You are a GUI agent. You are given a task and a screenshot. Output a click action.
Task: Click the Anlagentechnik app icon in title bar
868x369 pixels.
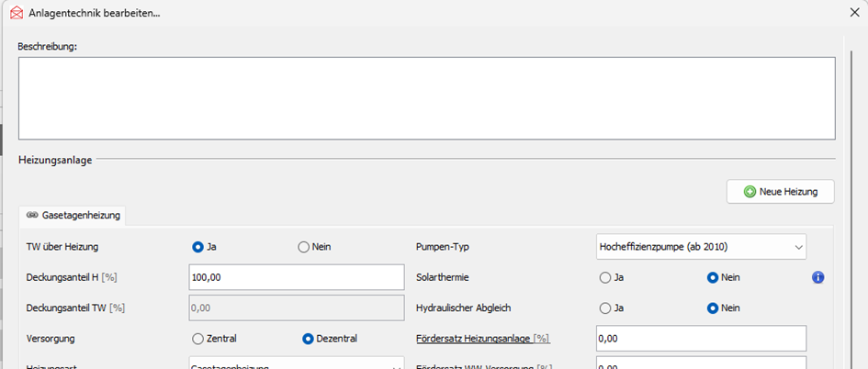tap(15, 14)
